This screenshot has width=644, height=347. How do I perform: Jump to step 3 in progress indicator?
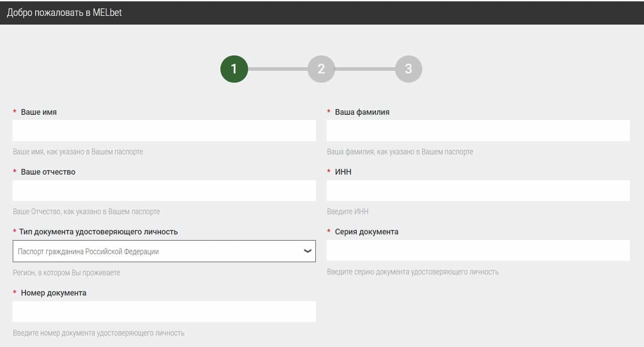coord(408,69)
